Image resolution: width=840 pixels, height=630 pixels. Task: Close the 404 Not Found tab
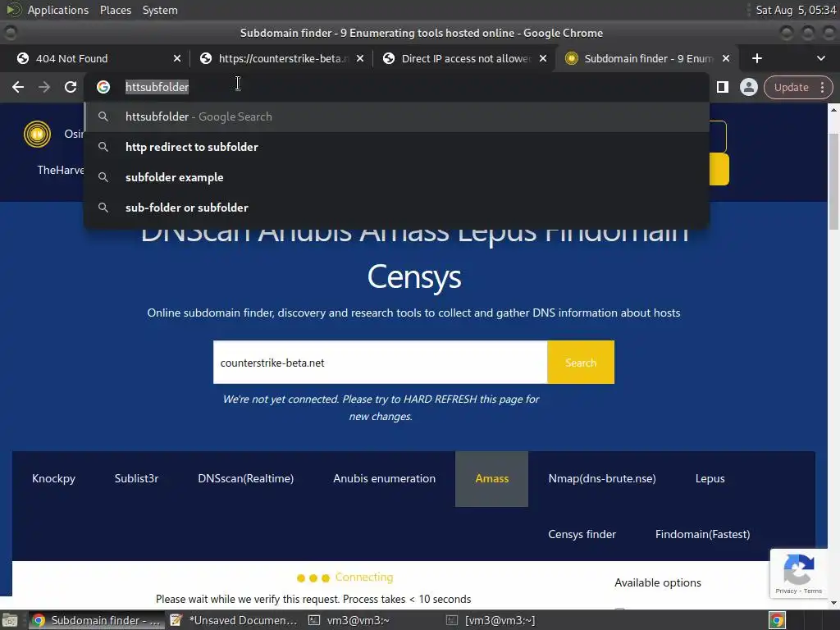click(x=177, y=58)
